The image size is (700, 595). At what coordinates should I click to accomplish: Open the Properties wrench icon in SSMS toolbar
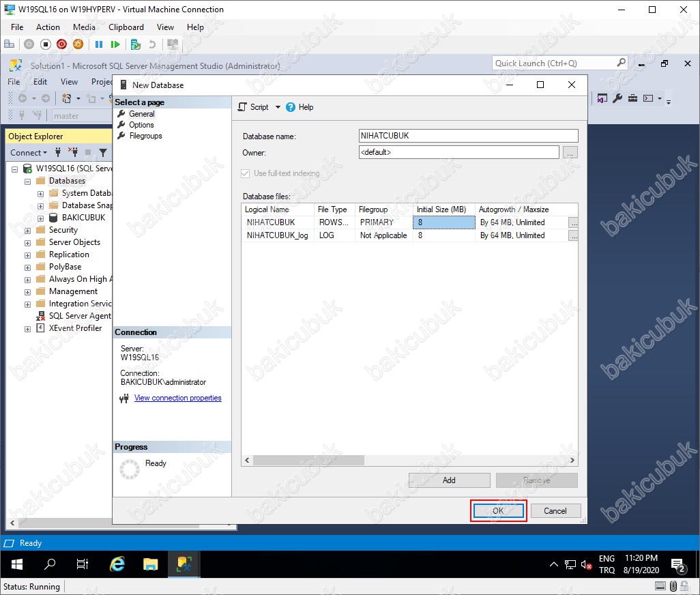pyautogui.click(x=617, y=98)
